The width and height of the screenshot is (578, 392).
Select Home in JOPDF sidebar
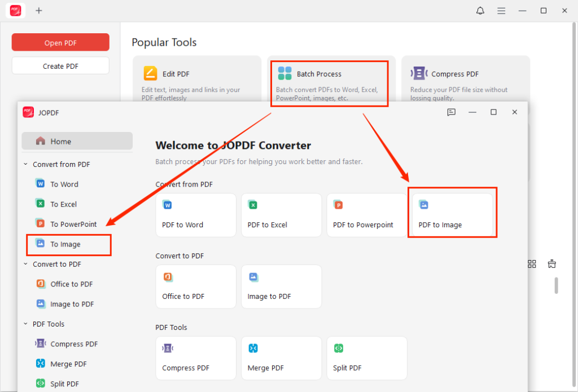77,141
